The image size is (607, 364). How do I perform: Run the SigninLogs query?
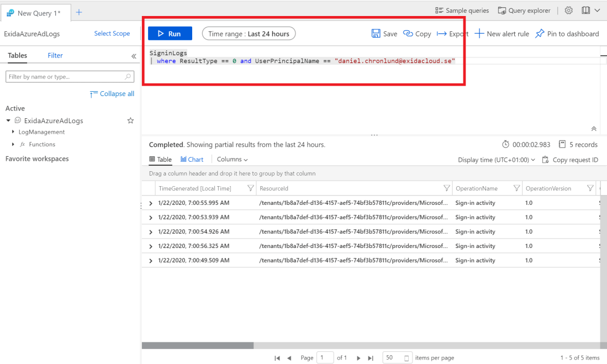(x=170, y=34)
